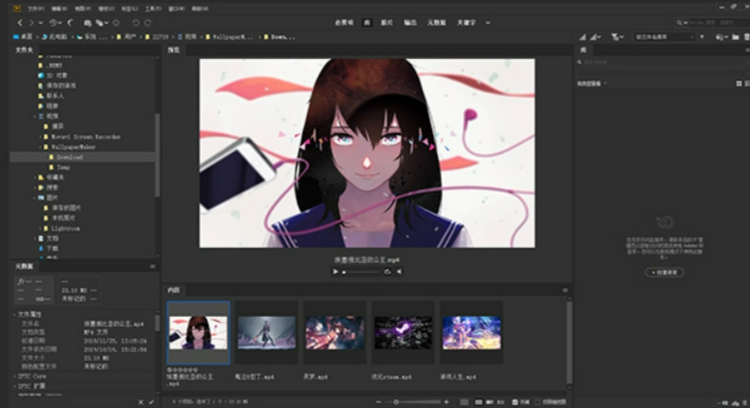750x408 pixels.
Task: Toggle the tiles checkbox in status bar
Action: tap(515, 402)
